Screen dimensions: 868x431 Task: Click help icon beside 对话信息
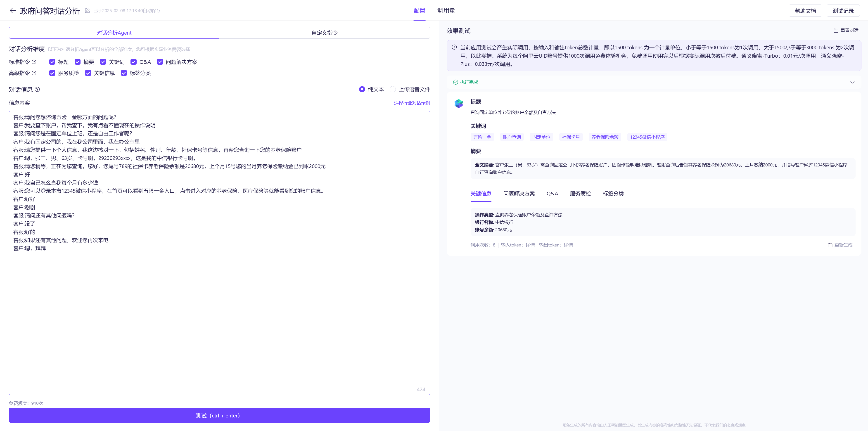click(x=37, y=89)
